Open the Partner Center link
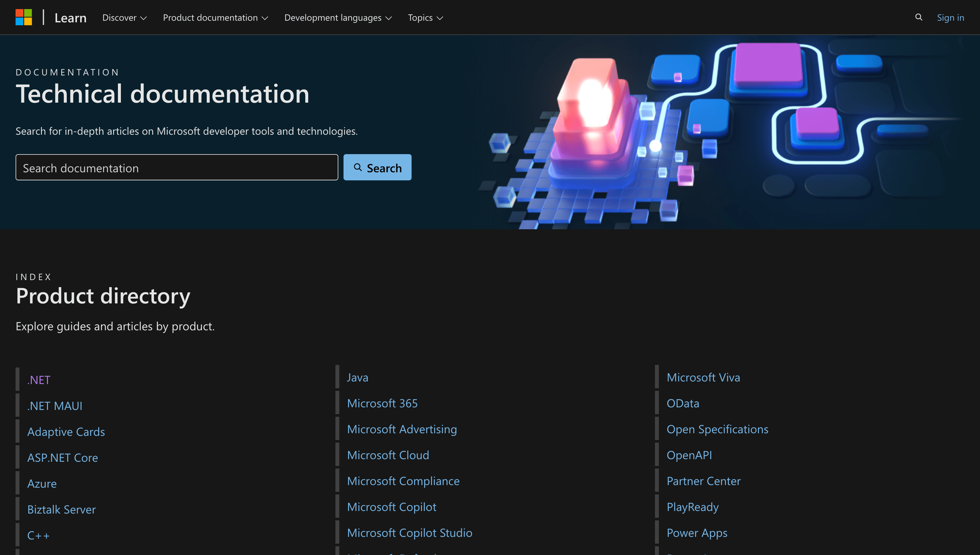The height and width of the screenshot is (555, 980). click(x=704, y=481)
